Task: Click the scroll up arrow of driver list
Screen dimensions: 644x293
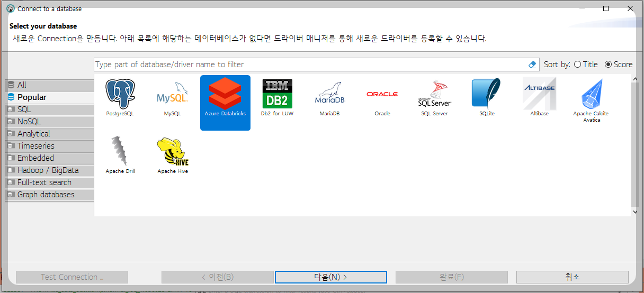Action: 636,79
